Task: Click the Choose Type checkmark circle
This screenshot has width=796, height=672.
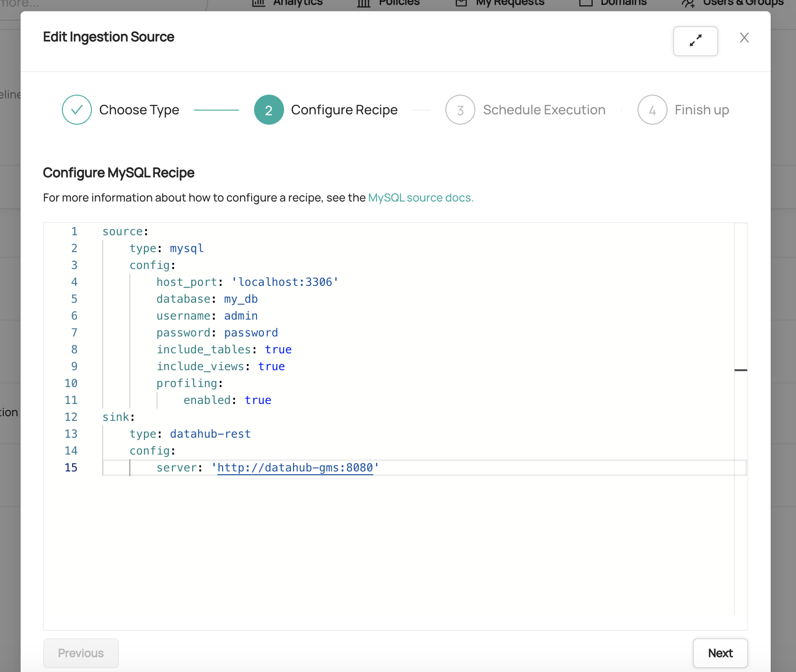Action: (x=77, y=110)
